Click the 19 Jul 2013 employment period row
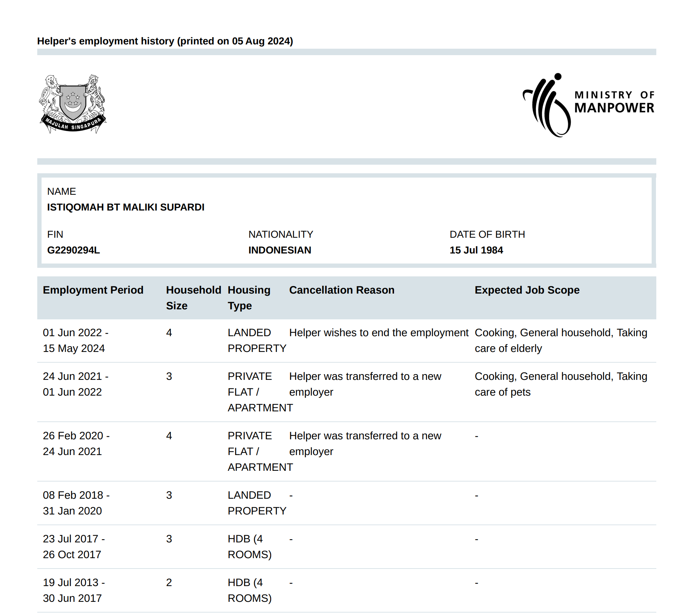Viewport: 700px width, 614px height. (x=73, y=590)
